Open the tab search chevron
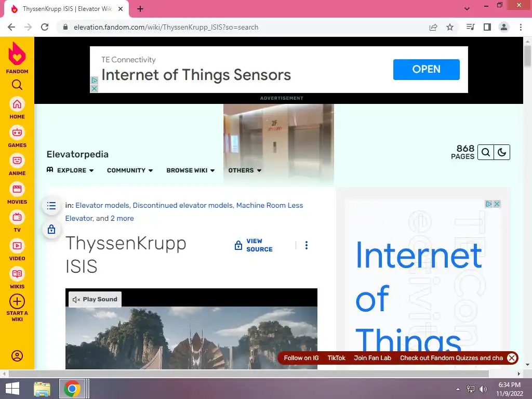Image resolution: width=532 pixels, height=399 pixels. pos(467,9)
